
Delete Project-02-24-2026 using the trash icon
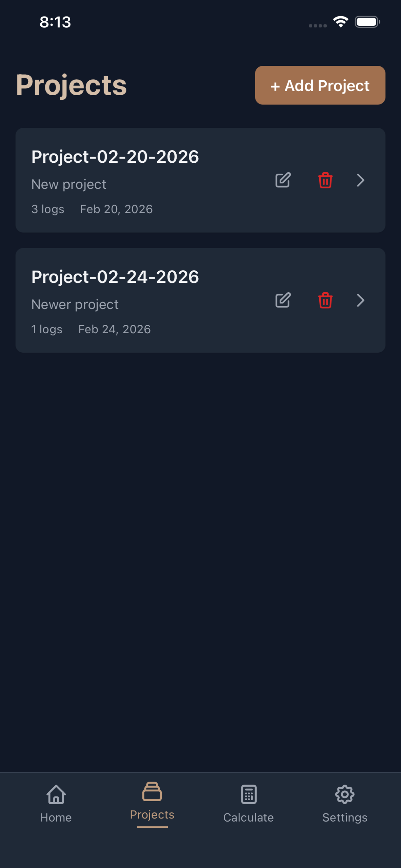tap(325, 300)
